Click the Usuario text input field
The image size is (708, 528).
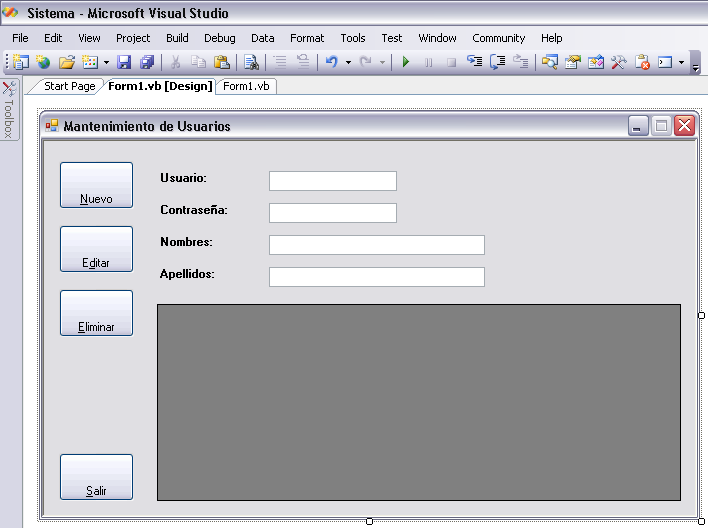[332, 181]
